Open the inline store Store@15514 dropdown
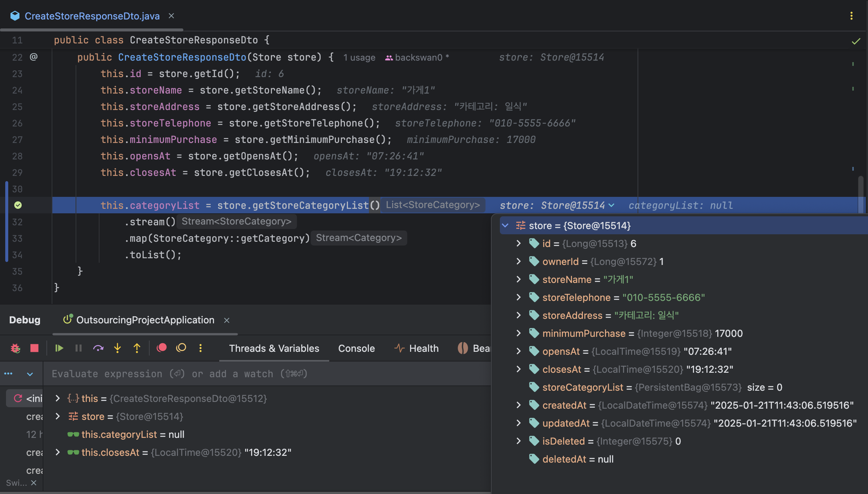This screenshot has width=868, height=494. tap(611, 205)
